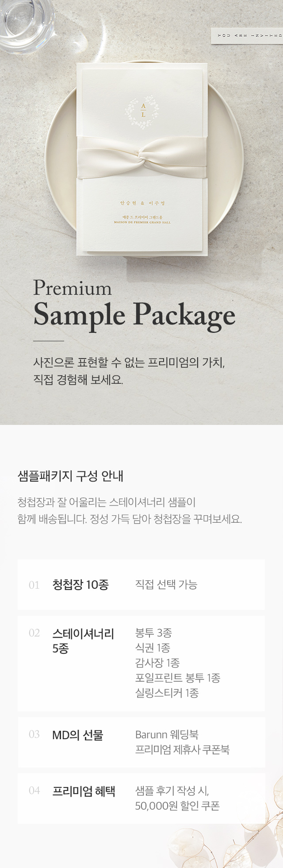
Task: Click the number 04 label
Action: tap(34, 791)
